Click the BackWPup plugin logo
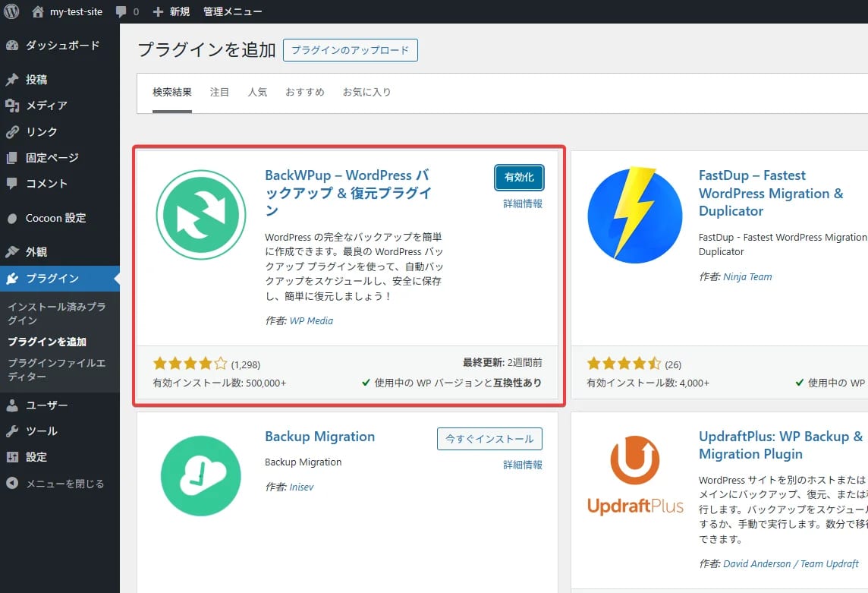The height and width of the screenshot is (593, 868). tap(201, 215)
